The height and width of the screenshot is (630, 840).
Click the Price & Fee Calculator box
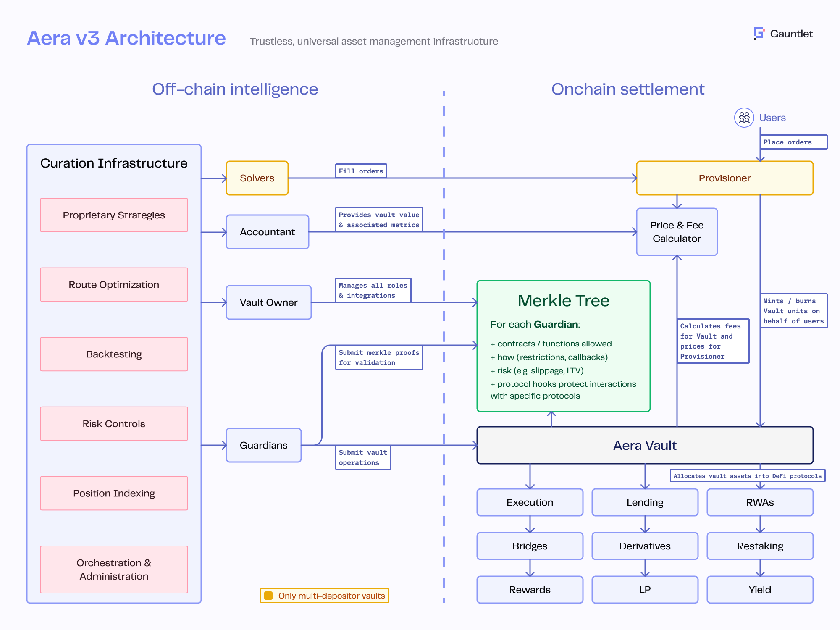(x=677, y=232)
